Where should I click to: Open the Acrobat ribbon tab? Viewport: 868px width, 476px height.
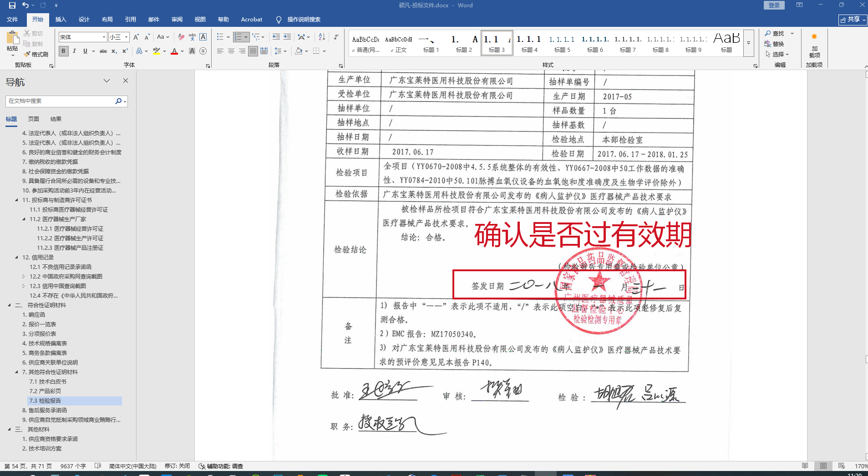(x=252, y=20)
